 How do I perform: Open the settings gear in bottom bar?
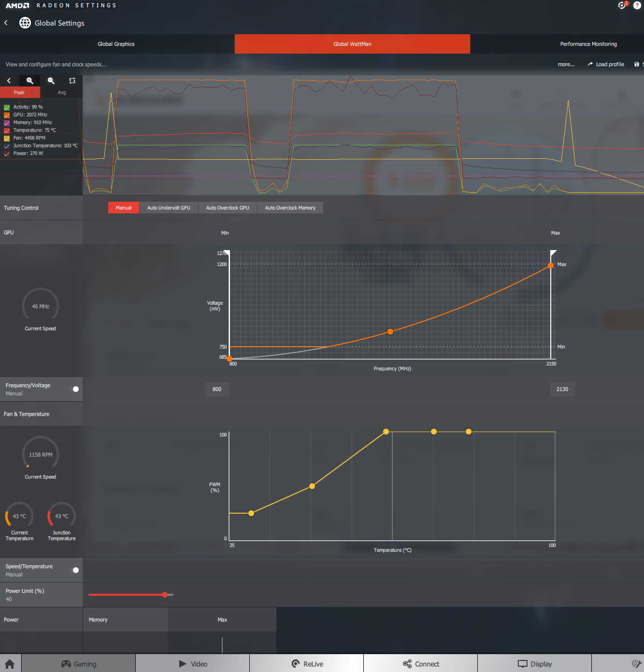(637, 664)
